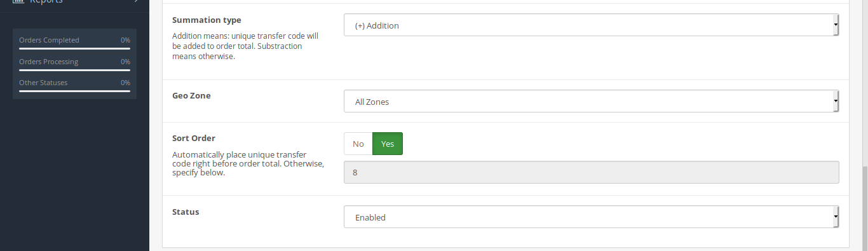Click the Reports bar chart icon
Viewport: 868px width, 251px height.
[18, 2]
